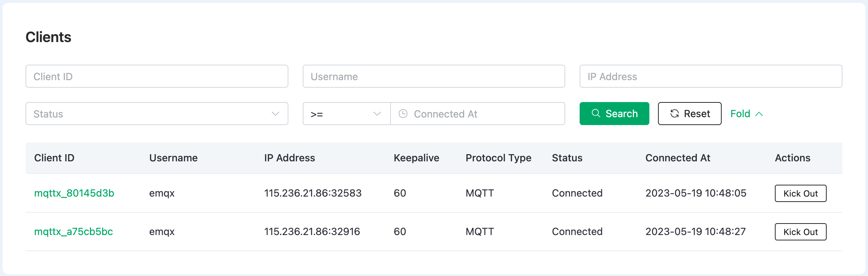This screenshot has width=868, height=276.
Task: Click timestamp 2023-05-19 10:48:27
Action: pos(695,231)
